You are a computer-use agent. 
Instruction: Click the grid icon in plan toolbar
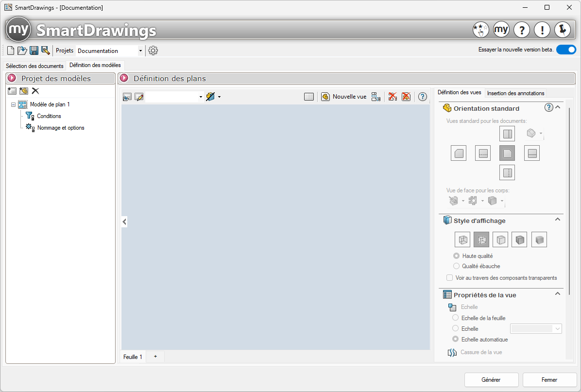pos(309,97)
